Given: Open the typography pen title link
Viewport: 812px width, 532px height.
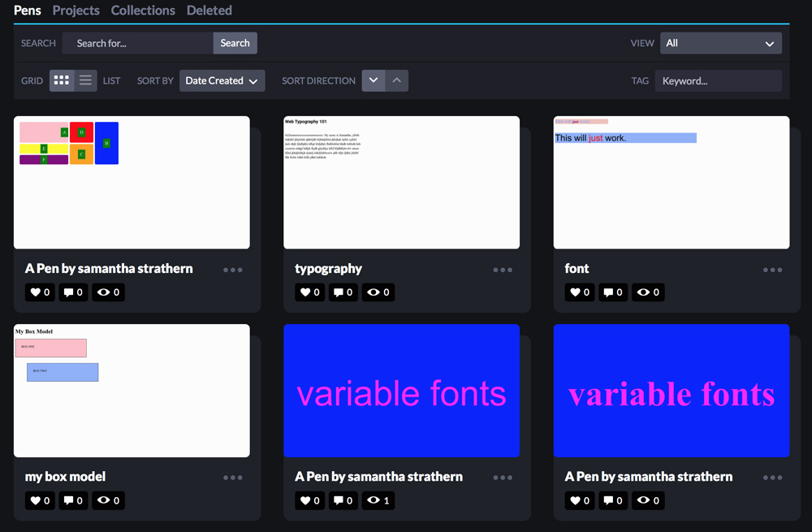Looking at the screenshot, I should (328, 269).
